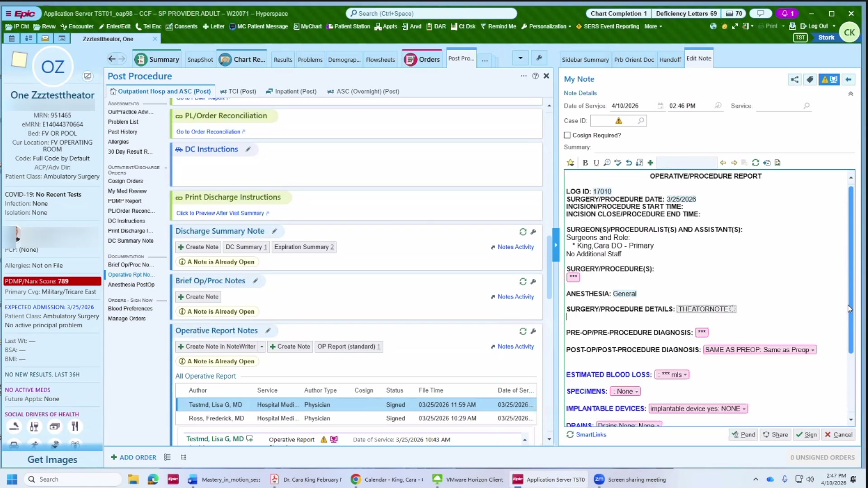868x488 pixels.
Task: Collapse the Note Details section chevron
Action: pos(850,94)
